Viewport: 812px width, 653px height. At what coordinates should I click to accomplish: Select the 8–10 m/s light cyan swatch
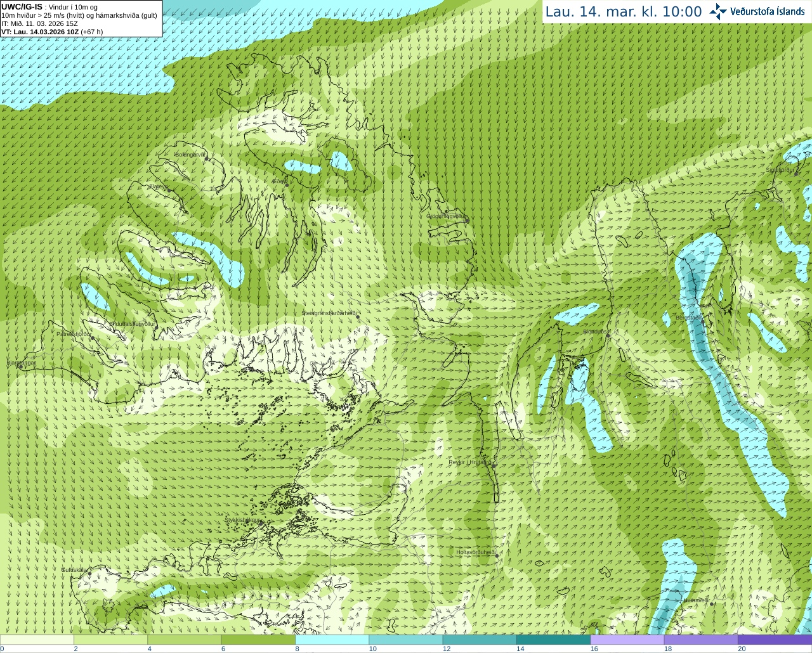pos(332,640)
